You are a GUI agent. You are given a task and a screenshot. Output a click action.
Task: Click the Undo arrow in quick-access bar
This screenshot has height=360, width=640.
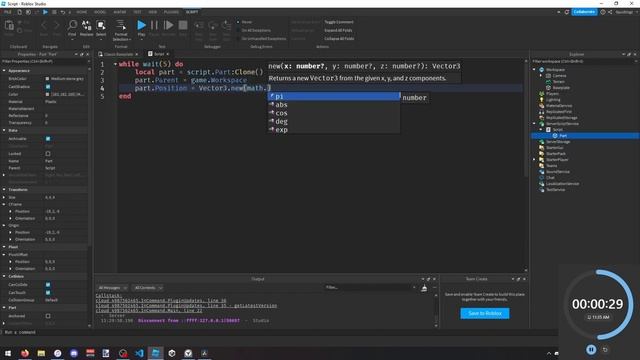click(63, 12)
